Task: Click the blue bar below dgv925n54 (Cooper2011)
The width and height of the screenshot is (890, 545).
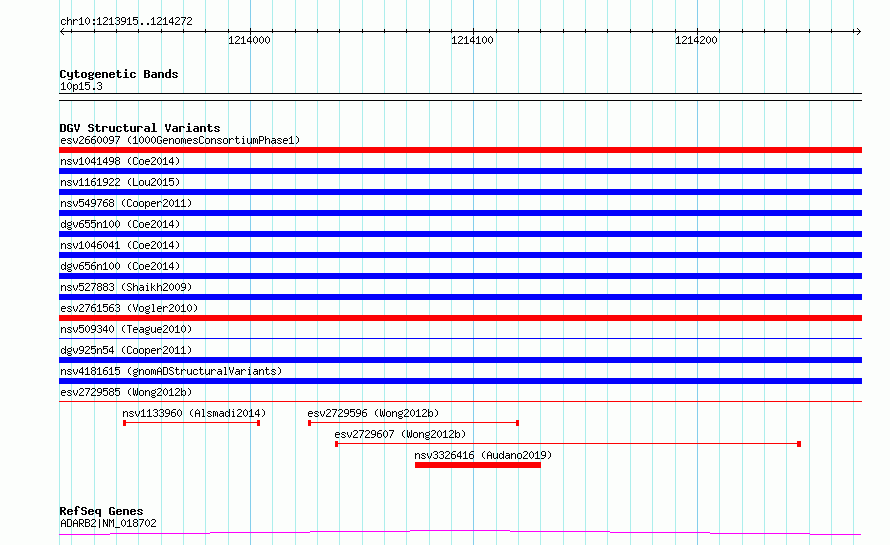Action: 460,360
